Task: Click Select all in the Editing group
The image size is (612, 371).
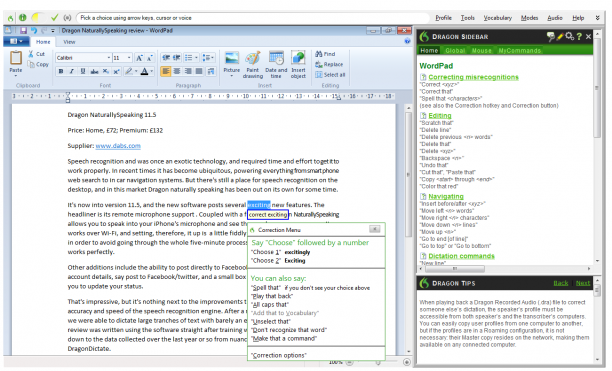Action: tap(330, 75)
